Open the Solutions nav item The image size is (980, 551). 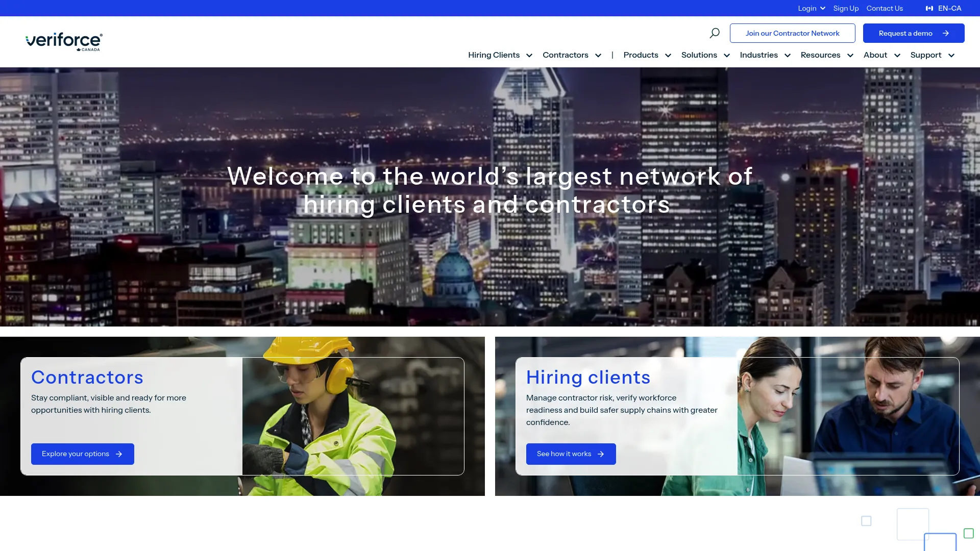[699, 55]
